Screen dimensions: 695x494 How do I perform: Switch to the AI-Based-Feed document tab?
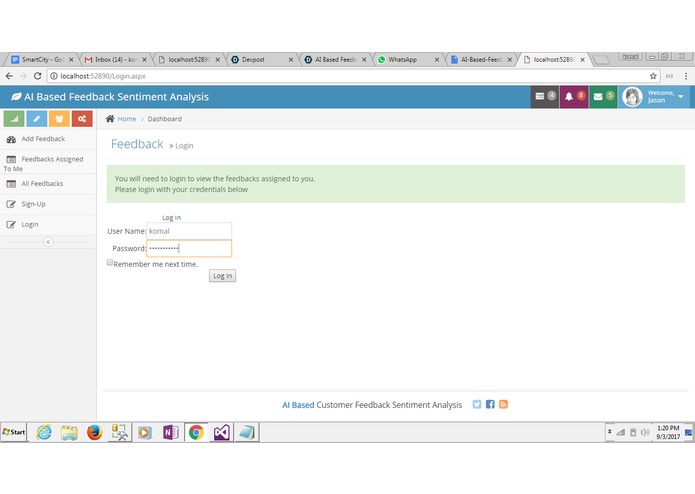480,59
